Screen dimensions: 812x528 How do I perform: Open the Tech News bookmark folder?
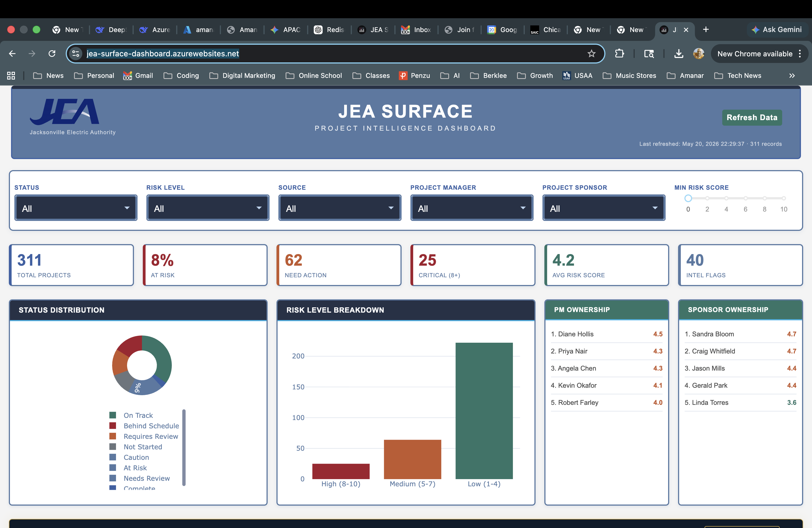click(738, 75)
